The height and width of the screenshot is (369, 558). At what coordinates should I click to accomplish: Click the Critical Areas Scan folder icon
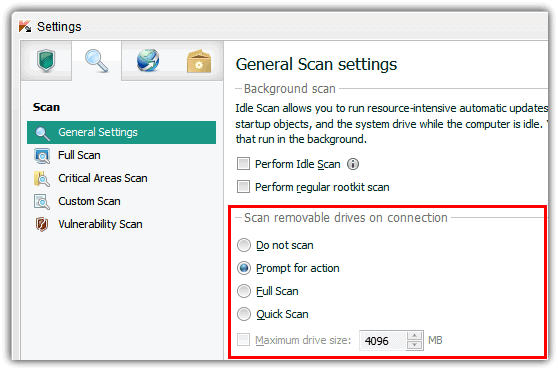pos(42,179)
